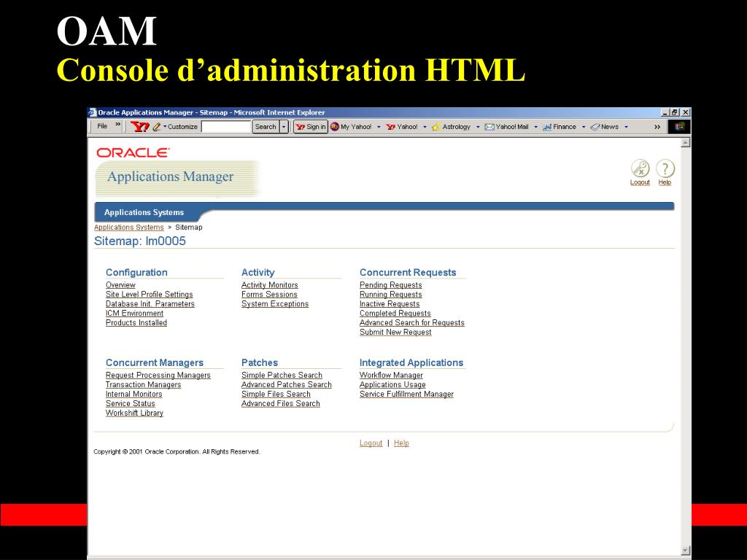Open My Yahoo! toolbar button
This screenshot has width=747, height=560.
[x=352, y=127]
